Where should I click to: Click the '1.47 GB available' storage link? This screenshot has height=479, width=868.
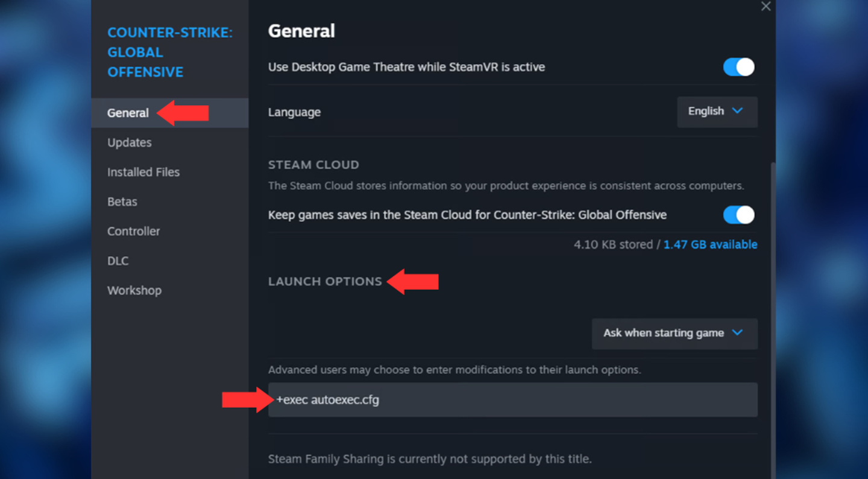(710, 244)
